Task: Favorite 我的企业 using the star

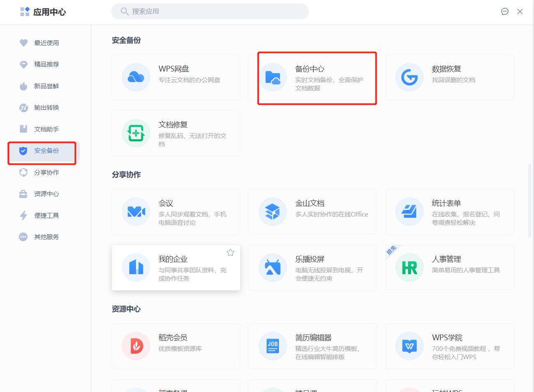Action: (x=230, y=252)
